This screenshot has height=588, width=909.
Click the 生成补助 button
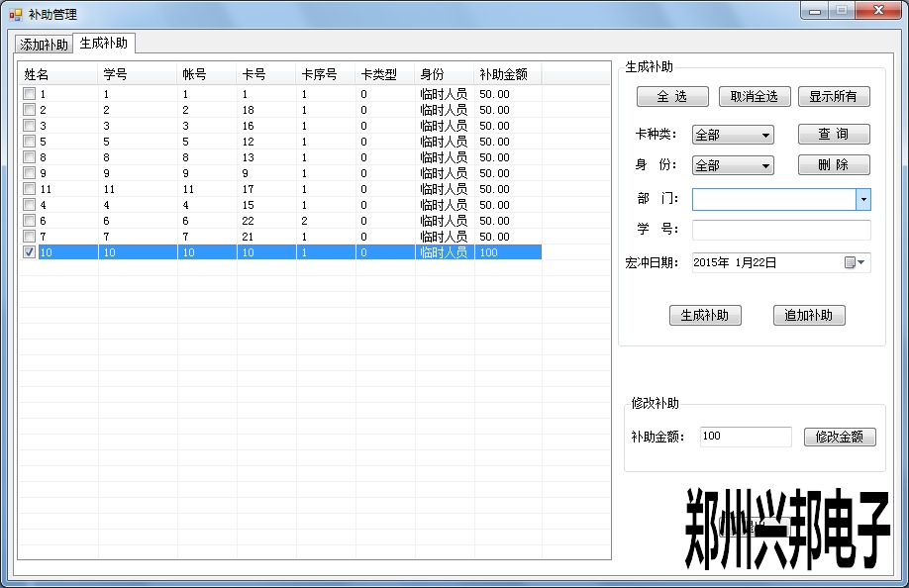(705, 316)
